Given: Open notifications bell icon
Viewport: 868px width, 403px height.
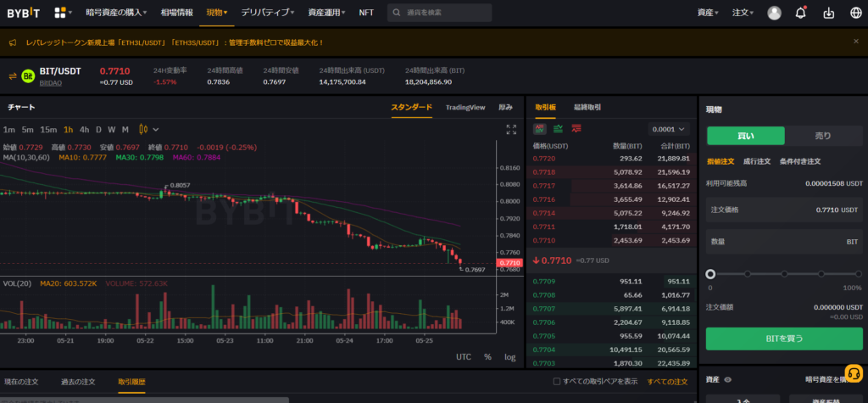Looking at the screenshot, I should pos(800,13).
